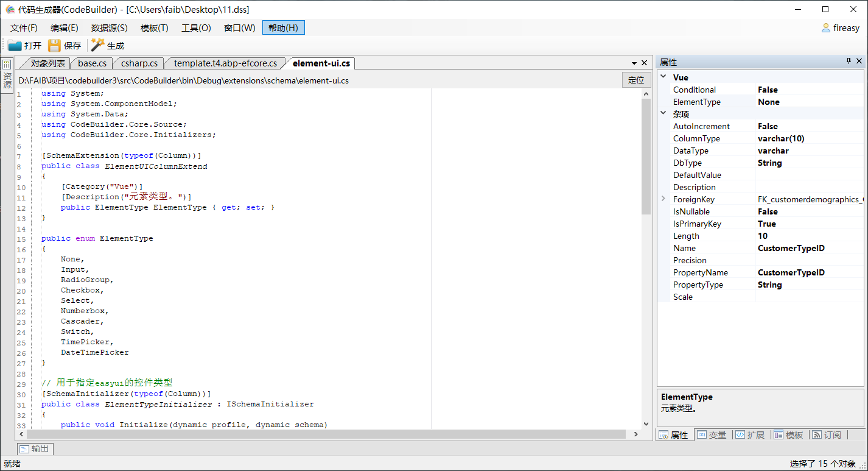Pin the 属性 panel
Viewport: 868px width, 471px height.
coord(849,62)
